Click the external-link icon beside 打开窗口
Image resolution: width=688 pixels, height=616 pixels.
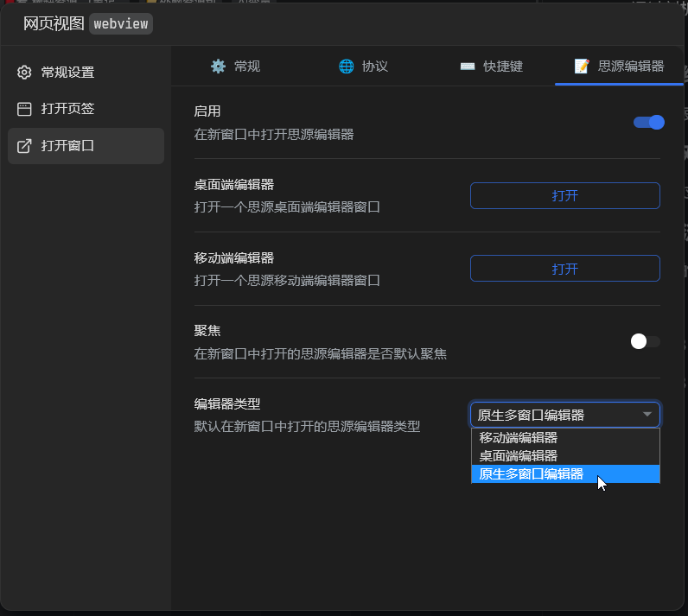tap(24, 146)
